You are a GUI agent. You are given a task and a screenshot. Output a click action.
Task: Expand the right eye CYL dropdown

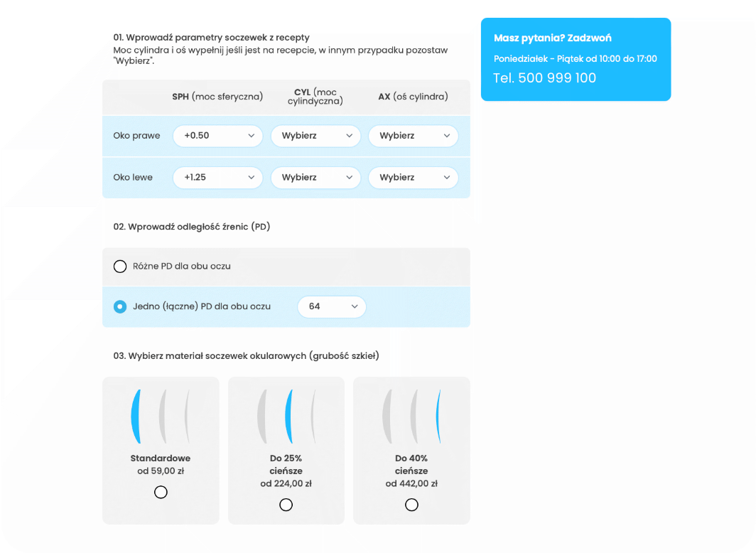click(315, 136)
